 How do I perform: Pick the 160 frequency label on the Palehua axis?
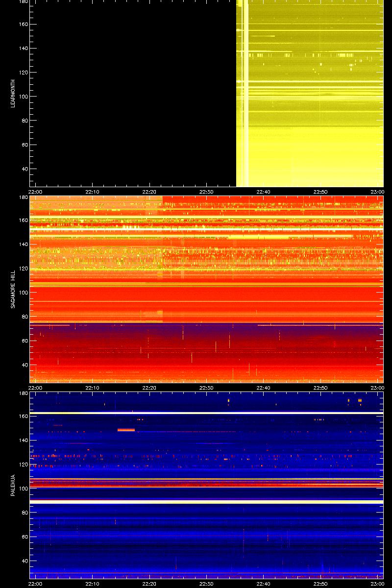23,416
